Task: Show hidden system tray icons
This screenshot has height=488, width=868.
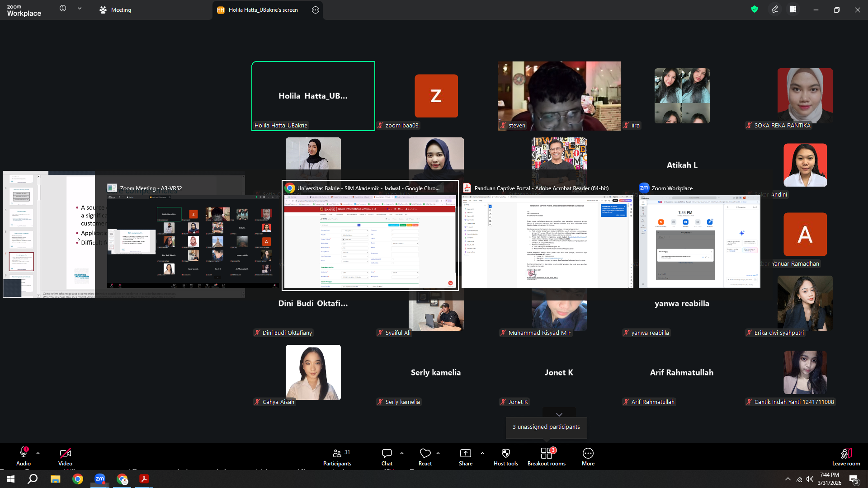Action: click(788, 479)
